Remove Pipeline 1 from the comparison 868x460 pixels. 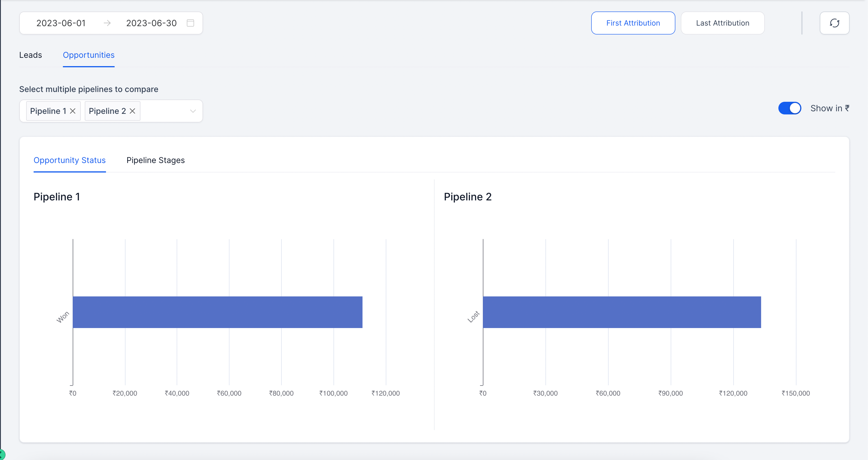click(73, 111)
